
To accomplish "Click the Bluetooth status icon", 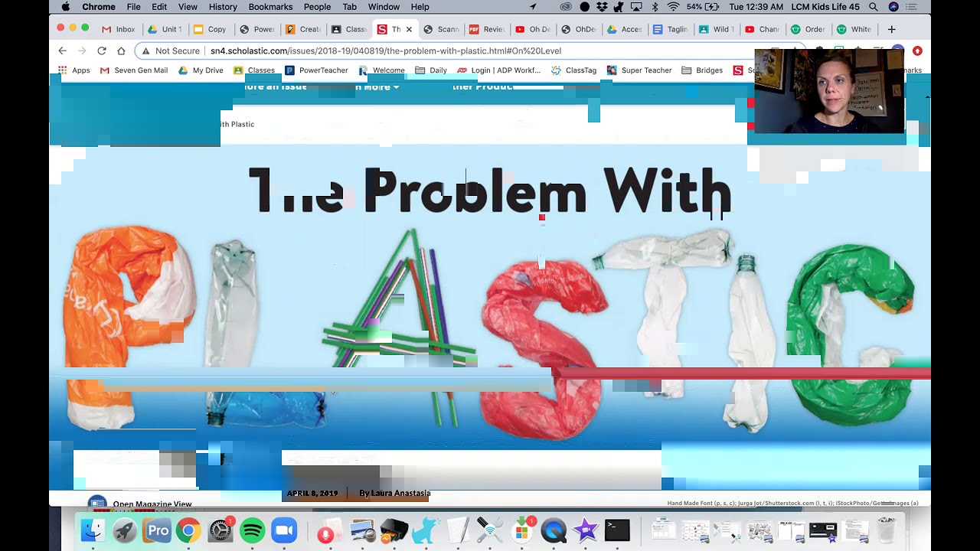I will (655, 7).
